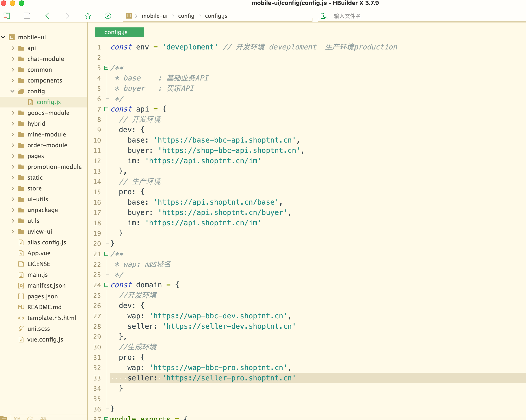The height and width of the screenshot is (420, 526).
Task: Click the bottom-left folder panel icon
Action: (x=3, y=418)
